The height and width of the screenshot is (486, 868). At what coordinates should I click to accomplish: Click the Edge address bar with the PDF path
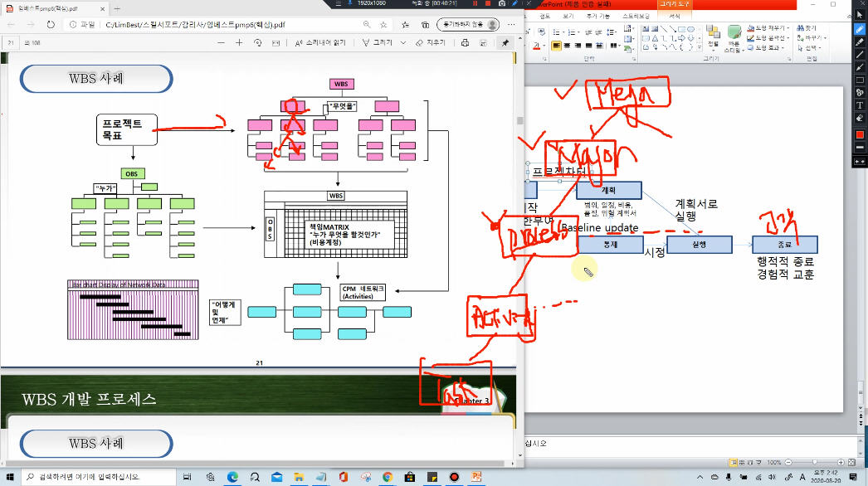click(227, 24)
